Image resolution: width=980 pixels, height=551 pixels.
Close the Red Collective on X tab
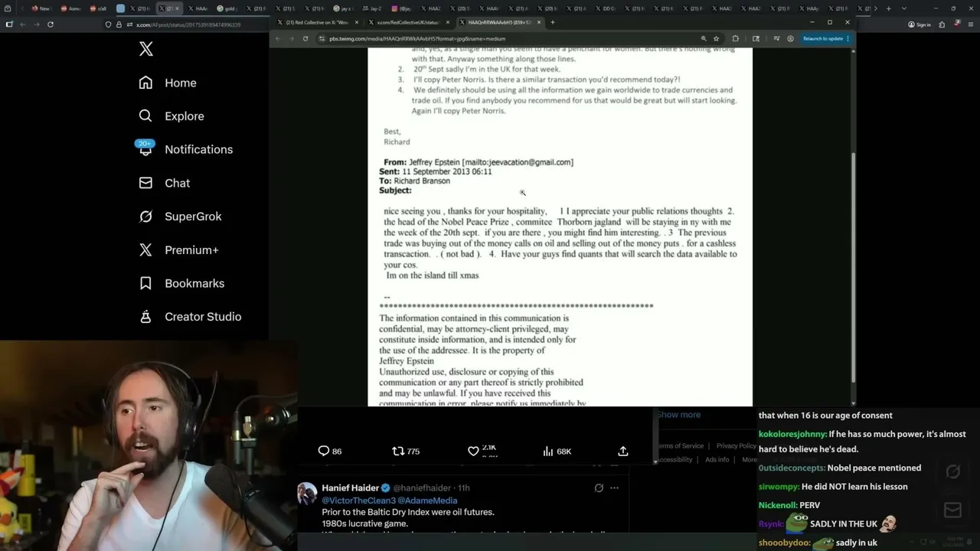tap(355, 22)
